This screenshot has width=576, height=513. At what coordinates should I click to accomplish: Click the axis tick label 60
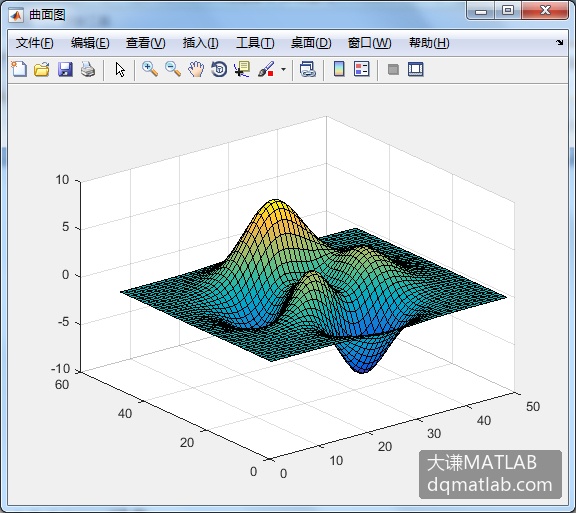tap(62, 385)
